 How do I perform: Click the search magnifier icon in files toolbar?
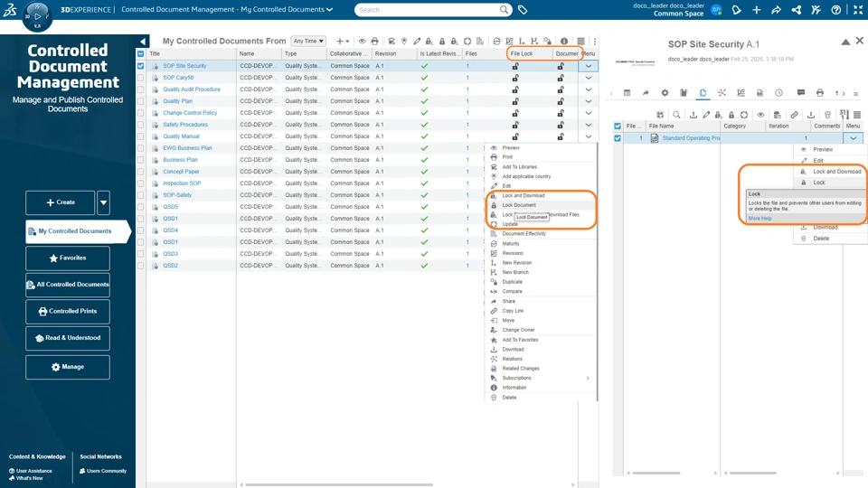(x=676, y=115)
